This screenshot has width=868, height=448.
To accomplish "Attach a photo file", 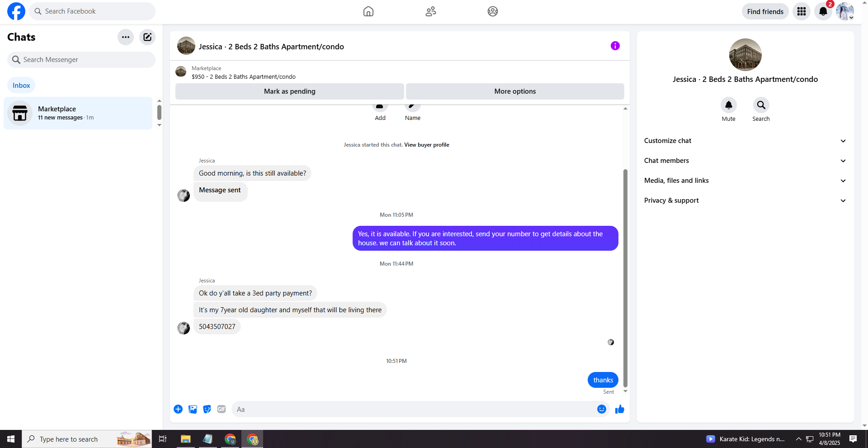I will click(x=193, y=409).
